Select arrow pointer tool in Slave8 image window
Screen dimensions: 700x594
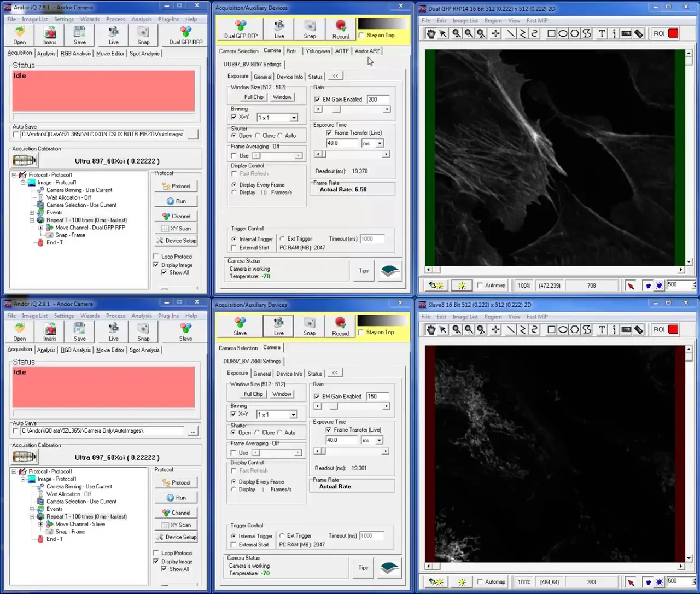pos(444,329)
